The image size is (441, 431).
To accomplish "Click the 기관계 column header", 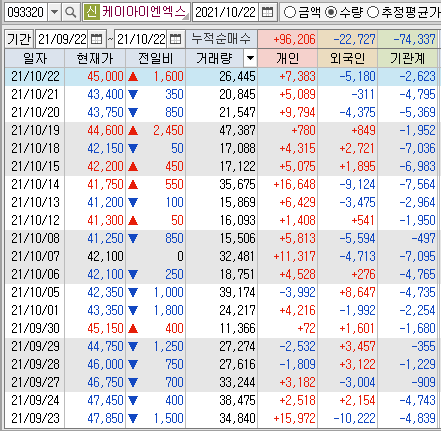I will [408, 59].
